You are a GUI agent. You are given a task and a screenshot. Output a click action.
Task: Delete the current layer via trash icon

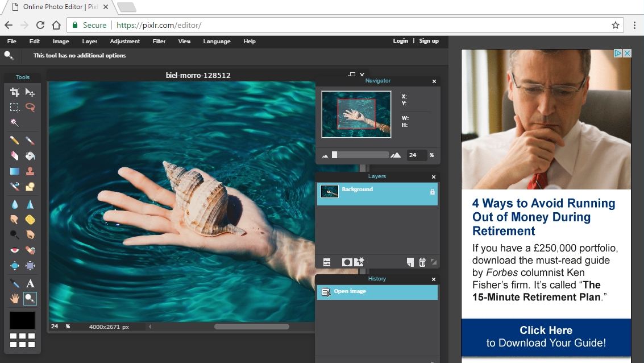tap(422, 262)
